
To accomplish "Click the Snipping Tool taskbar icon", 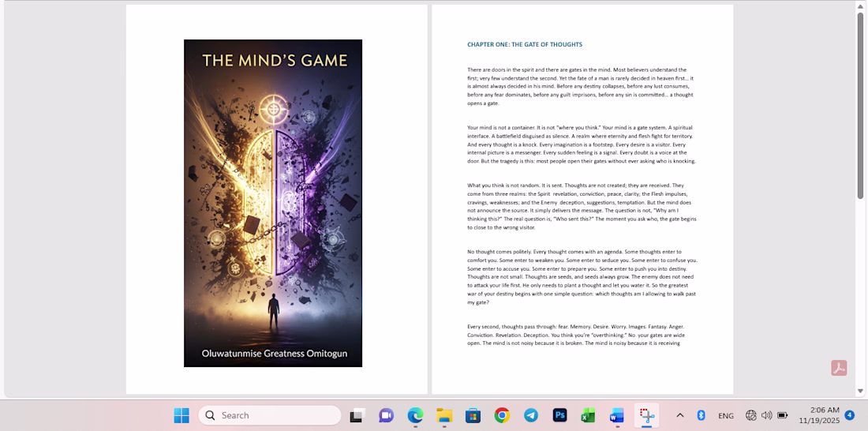I will click(x=646, y=415).
